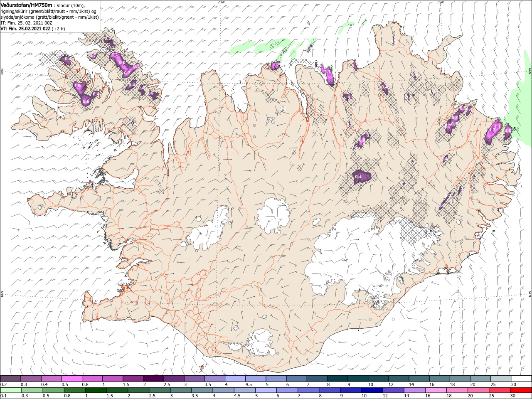
Task: Pick the orchid snow swatch labeled 0.4
Action: tap(51, 379)
